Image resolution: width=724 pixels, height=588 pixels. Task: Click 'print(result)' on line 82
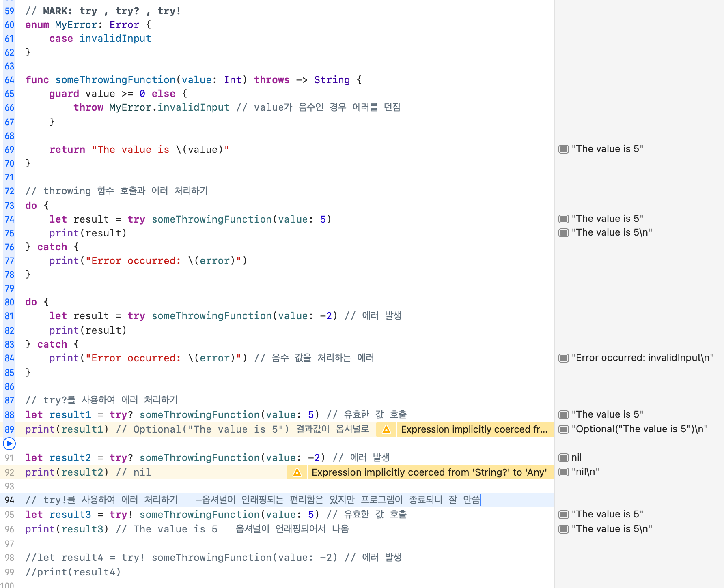tap(88, 330)
